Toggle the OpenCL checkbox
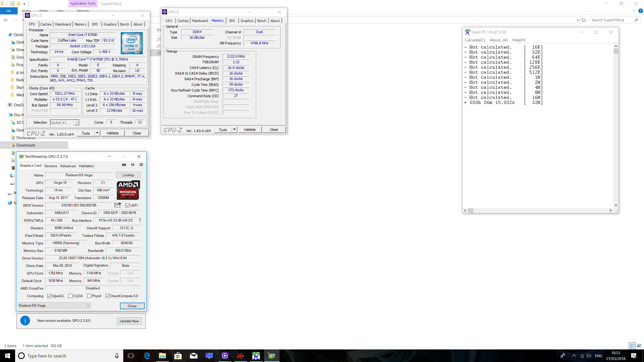This screenshot has height=362, width=644. click(x=49, y=296)
